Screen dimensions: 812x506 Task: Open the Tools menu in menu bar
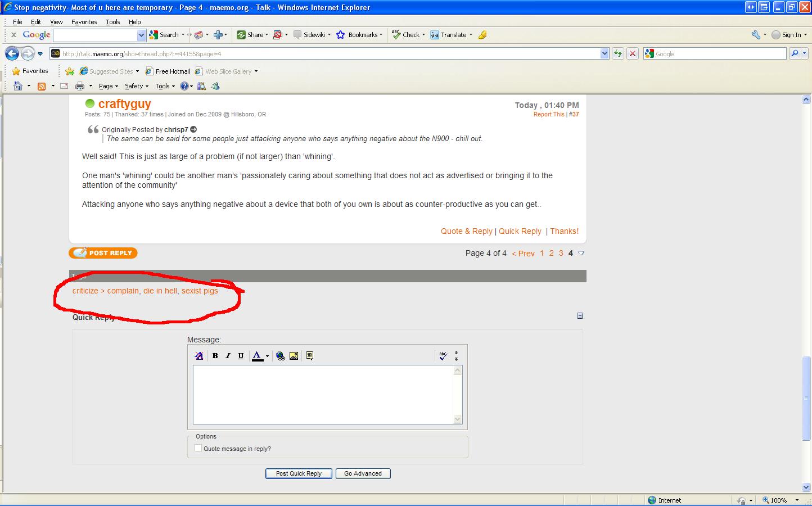point(112,22)
